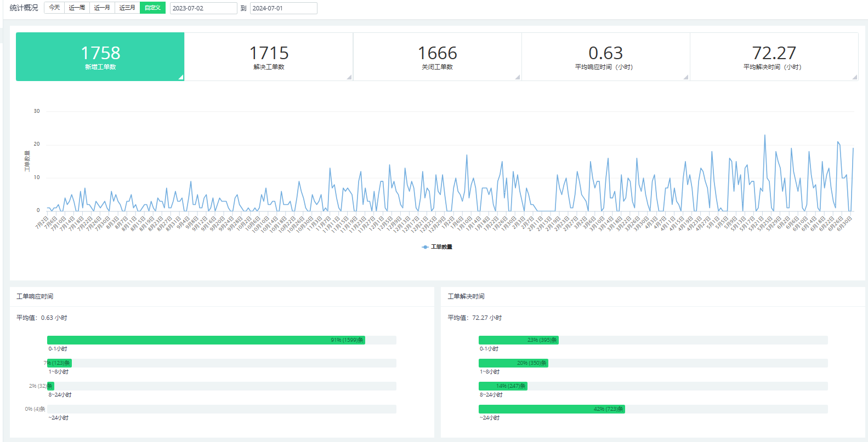
Task: Click the 7% (123)条 response bar
Action: click(x=59, y=363)
